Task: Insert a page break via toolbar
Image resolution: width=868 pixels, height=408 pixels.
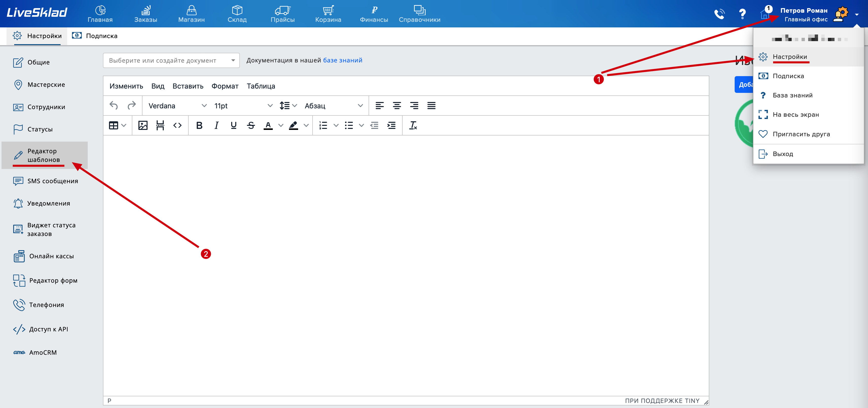Action: click(x=160, y=125)
